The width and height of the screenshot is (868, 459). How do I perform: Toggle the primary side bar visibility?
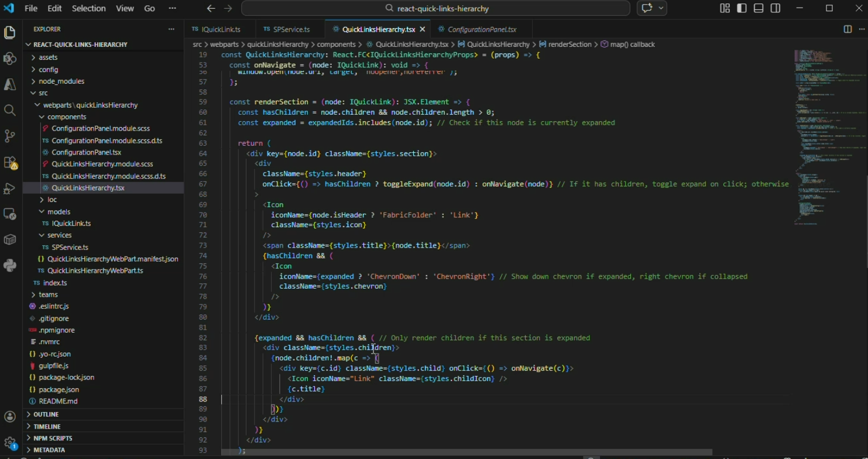tap(742, 8)
